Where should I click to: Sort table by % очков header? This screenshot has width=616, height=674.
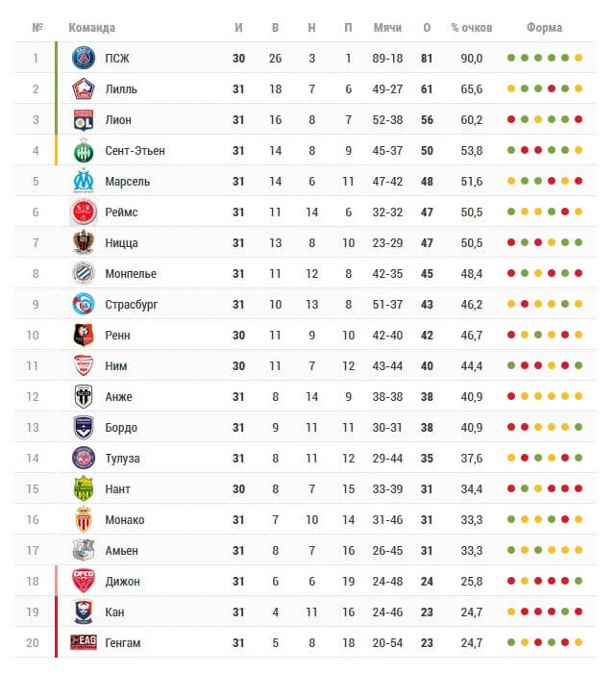(472, 28)
